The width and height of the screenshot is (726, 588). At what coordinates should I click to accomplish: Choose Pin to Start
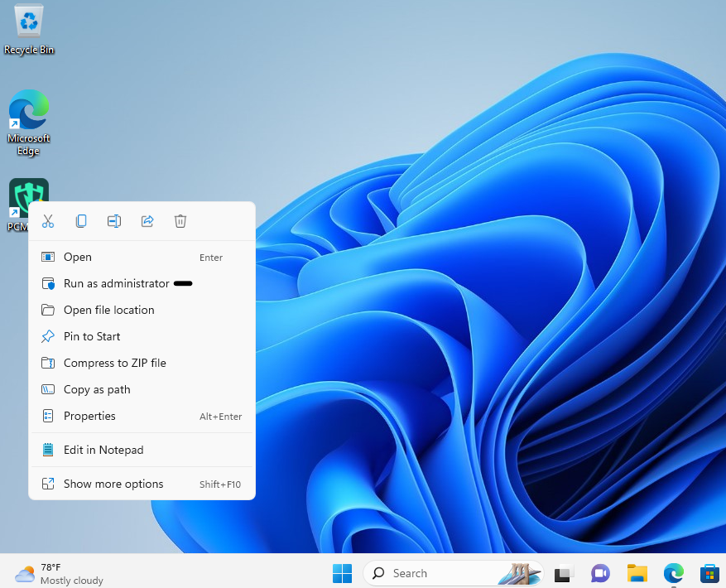click(92, 337)
